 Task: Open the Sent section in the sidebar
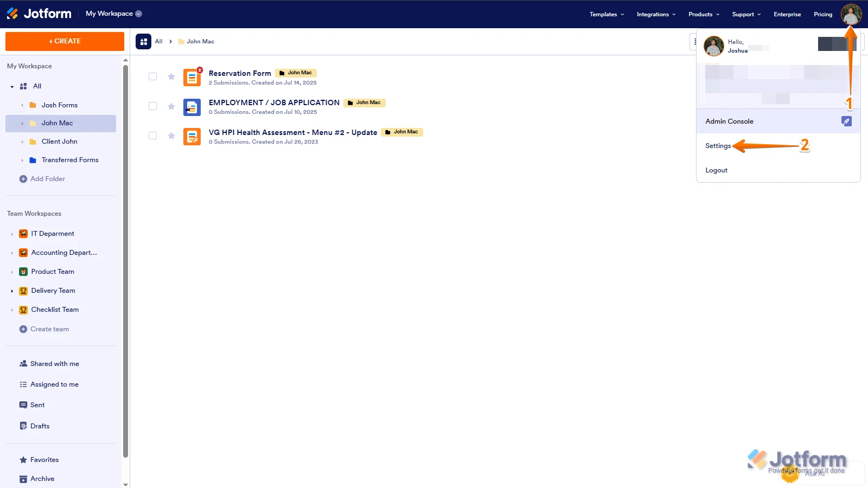[x=37, y=404]
